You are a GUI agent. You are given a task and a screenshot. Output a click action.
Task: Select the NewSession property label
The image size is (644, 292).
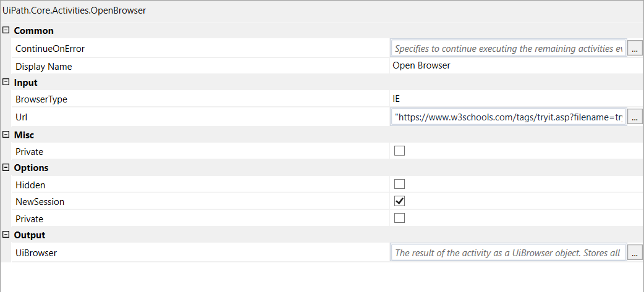[x=40, y=202]
